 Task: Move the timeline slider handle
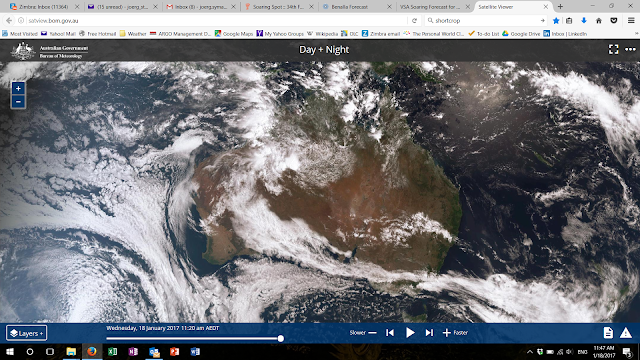click(x=280, y=338)
